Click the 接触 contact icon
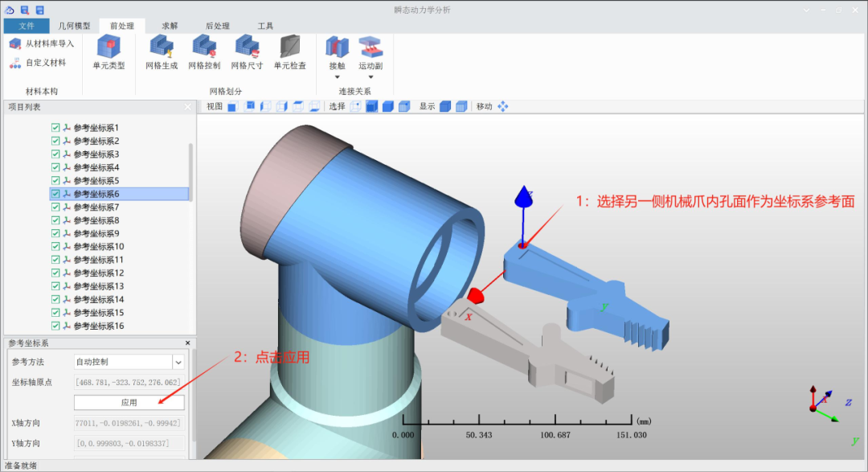 pos(337,47)
